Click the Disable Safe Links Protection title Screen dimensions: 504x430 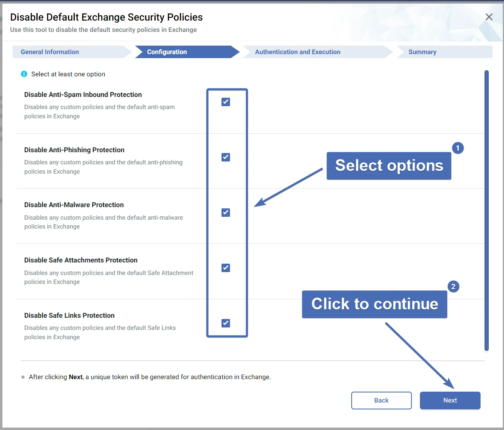click(x=70, y=316)
